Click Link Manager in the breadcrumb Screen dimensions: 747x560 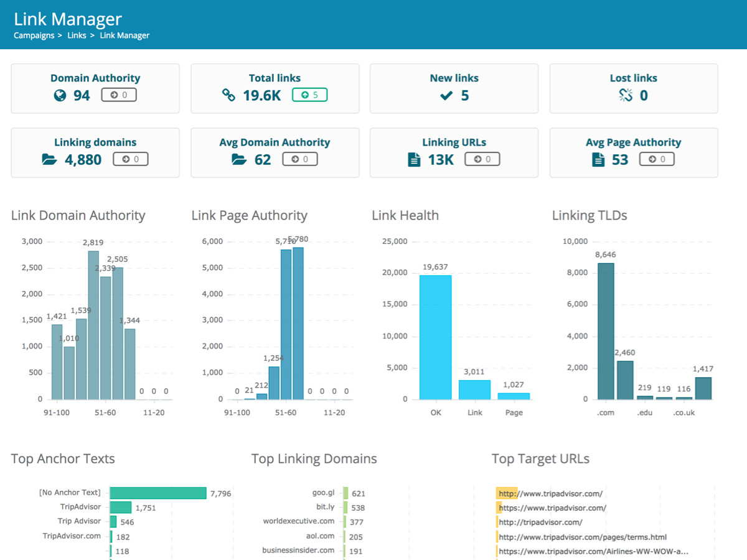[x=125, y=35]
